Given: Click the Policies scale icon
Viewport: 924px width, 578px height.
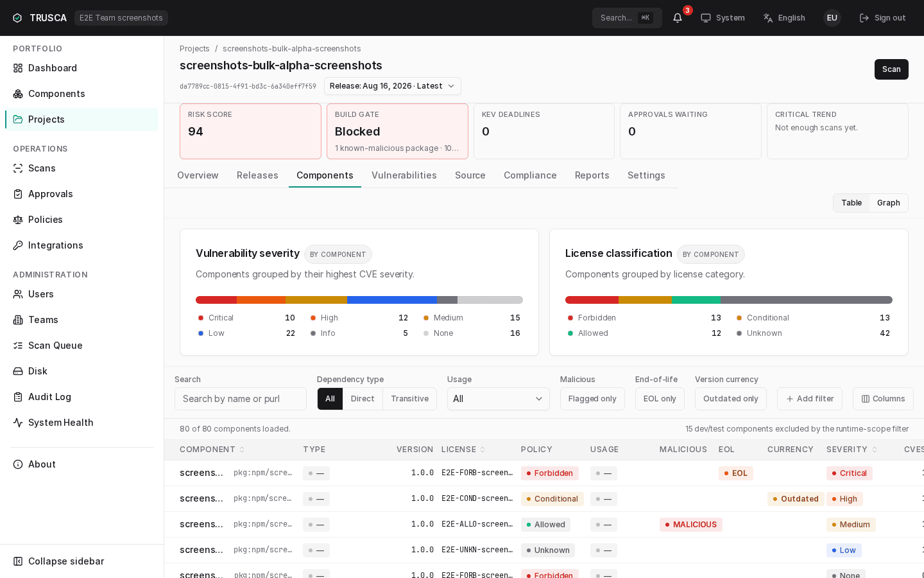Looking at the screenshot, I should click(18, 220).
